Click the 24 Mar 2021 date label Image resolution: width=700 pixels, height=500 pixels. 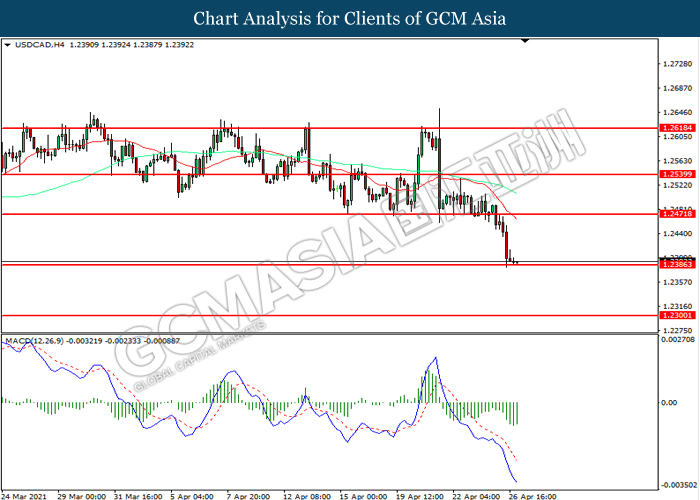click(x=25, y=496)
